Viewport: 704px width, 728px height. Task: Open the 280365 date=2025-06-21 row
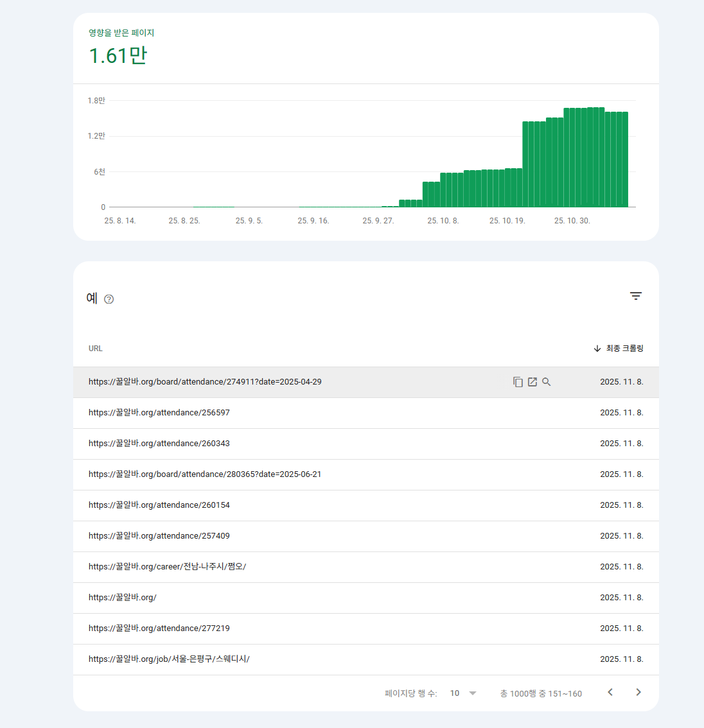205,474
